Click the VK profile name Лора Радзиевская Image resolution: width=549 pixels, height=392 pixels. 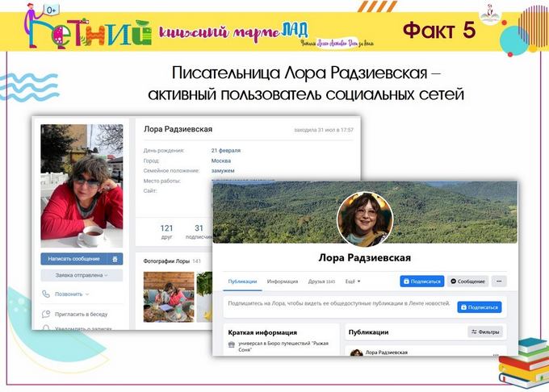(178, 129)
